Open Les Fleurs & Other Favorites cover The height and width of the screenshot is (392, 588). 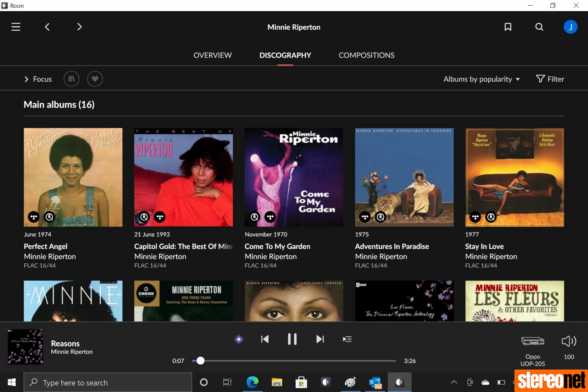(x=514, y=301)
